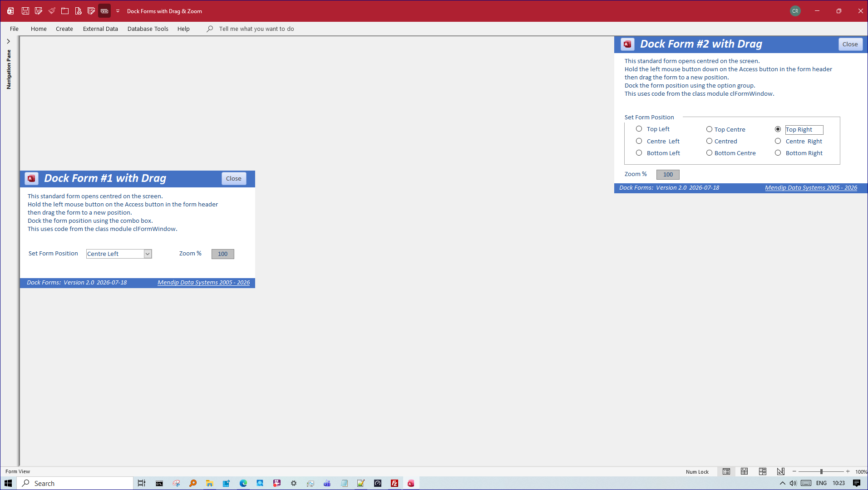Select the Bottom Right radio option
The width and height of the screenshot is (868, 490).
[x=778, y=153]
